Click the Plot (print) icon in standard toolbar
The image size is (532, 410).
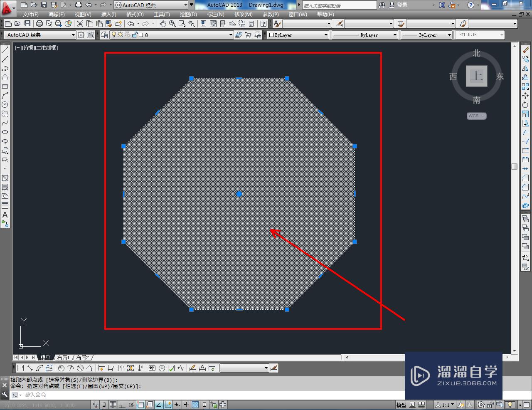pos(39,24)
